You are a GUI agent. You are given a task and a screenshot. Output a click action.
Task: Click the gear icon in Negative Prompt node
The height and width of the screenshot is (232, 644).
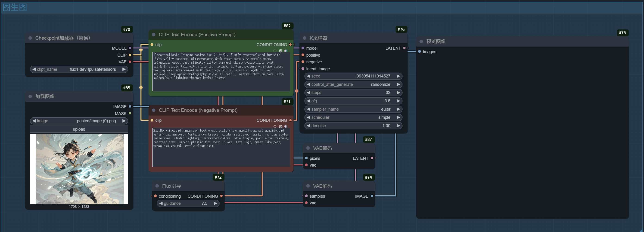coord(280,126)
